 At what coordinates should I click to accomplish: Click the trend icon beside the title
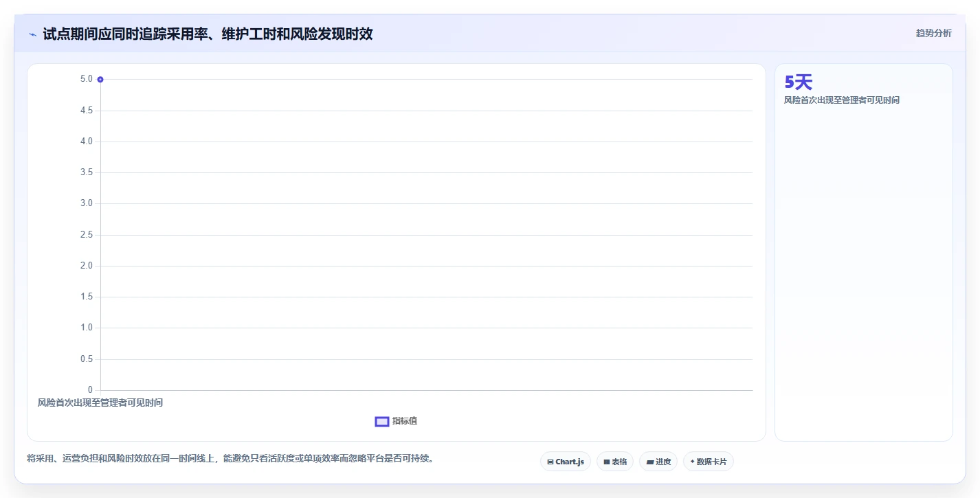(32, 34)
